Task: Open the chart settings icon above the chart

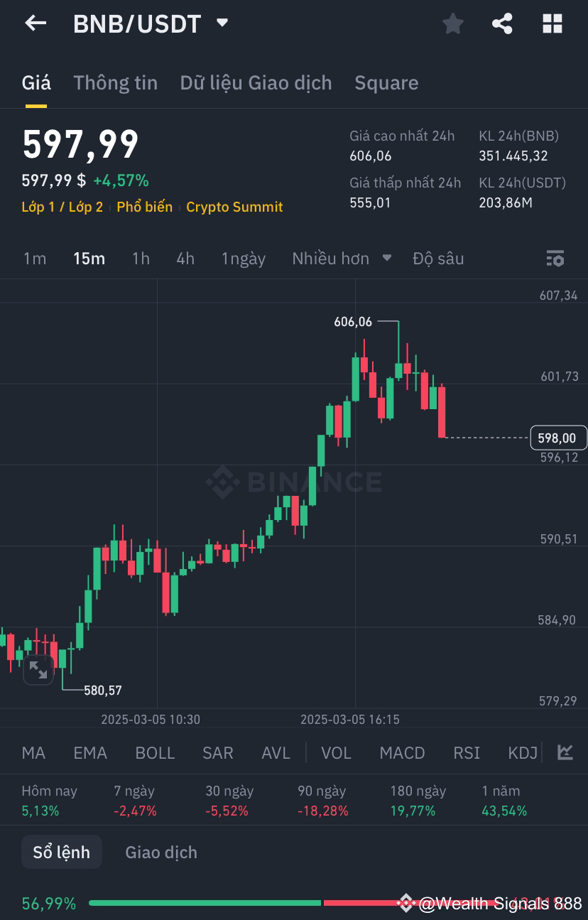Action: click(x=555, y=259)
